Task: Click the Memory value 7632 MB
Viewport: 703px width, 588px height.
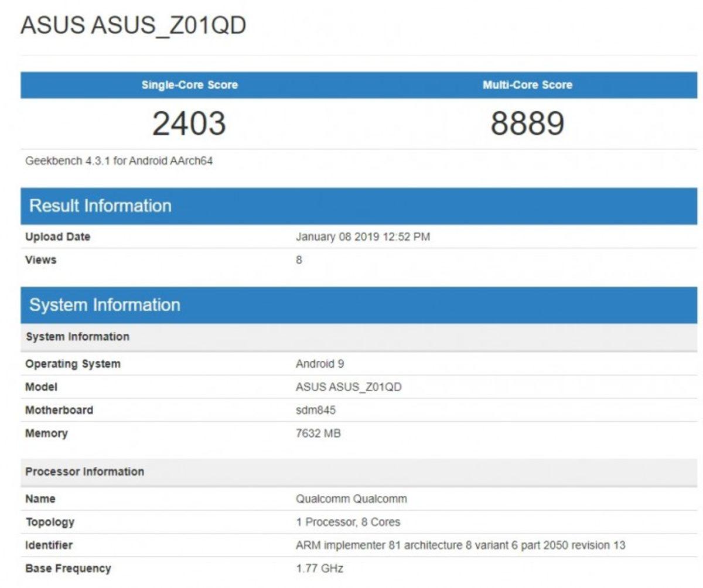Action: click(319, 433)
